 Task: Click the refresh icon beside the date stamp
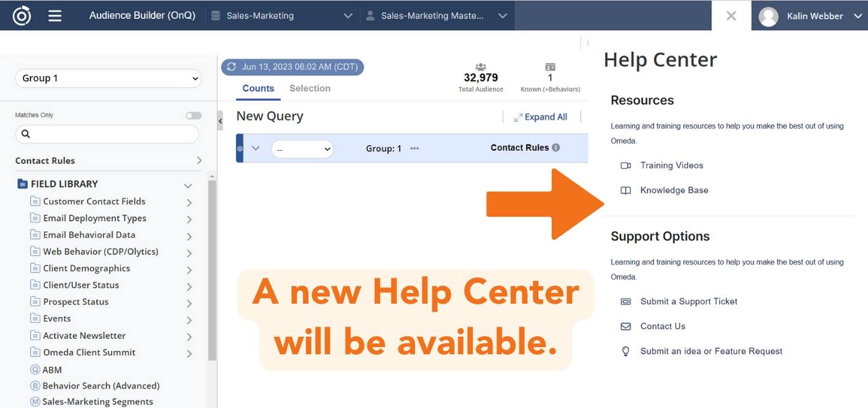tap(231, 67)
